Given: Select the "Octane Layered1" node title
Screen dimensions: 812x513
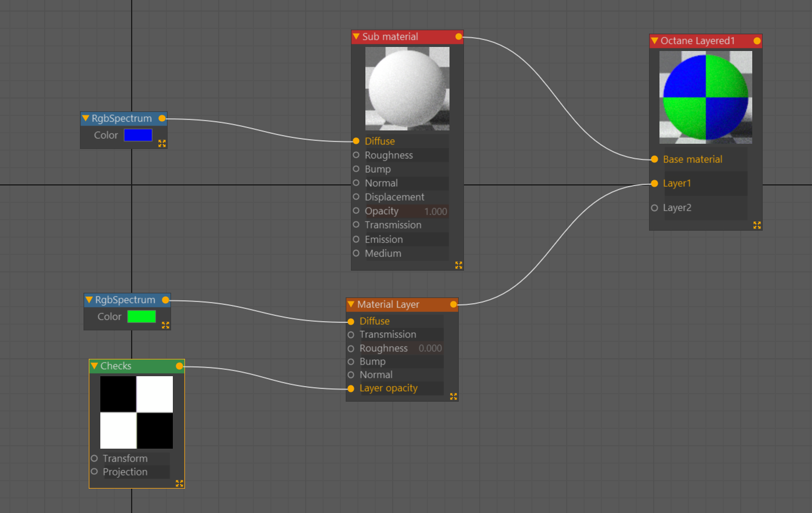Looking at the screenshot, I should click(x=698, y=41).
